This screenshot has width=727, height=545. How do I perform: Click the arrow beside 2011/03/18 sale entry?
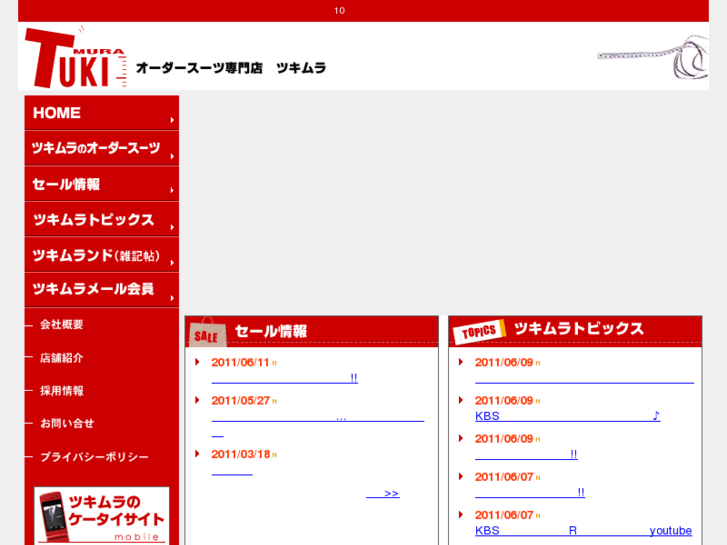[197, 454]
